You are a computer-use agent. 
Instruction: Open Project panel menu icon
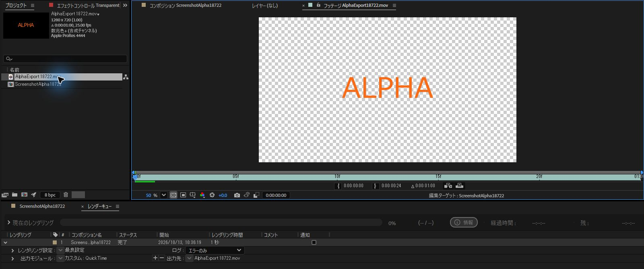click(33, 6)
